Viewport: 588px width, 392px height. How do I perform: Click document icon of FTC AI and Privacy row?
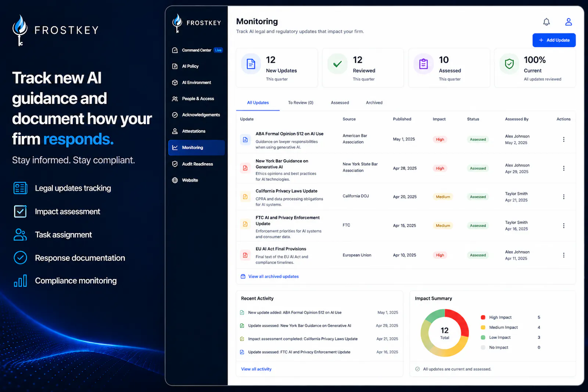tap(245, 224)
